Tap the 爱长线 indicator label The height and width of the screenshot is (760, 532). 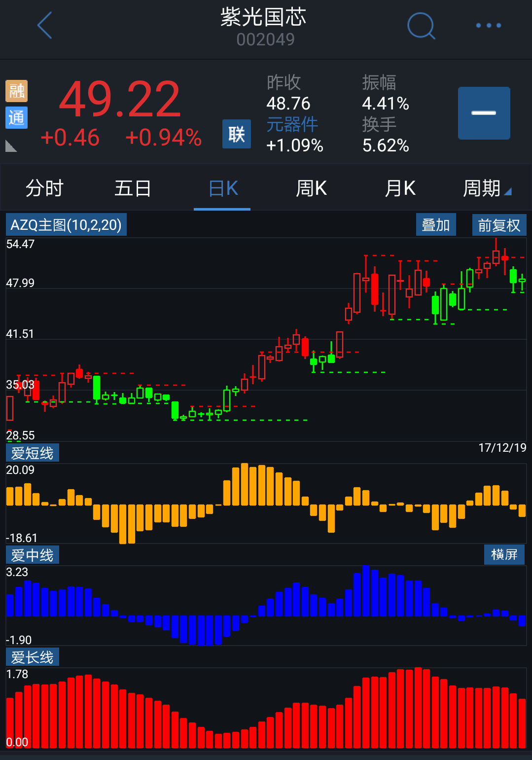[x=33, y=657]
